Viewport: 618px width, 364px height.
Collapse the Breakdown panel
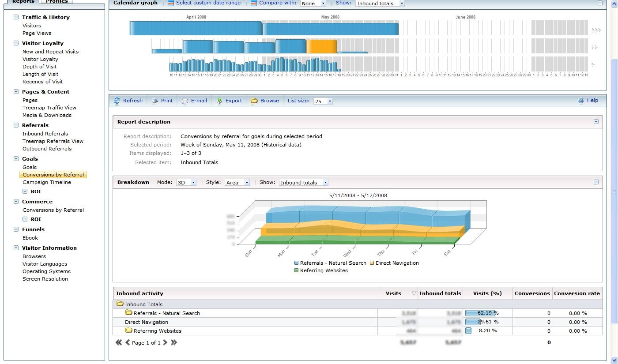tap(596, 182)
